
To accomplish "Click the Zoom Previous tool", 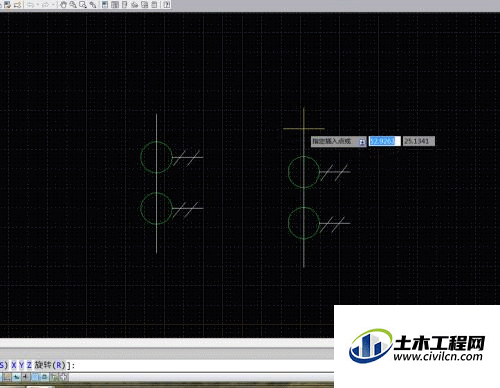I will 93,5.
